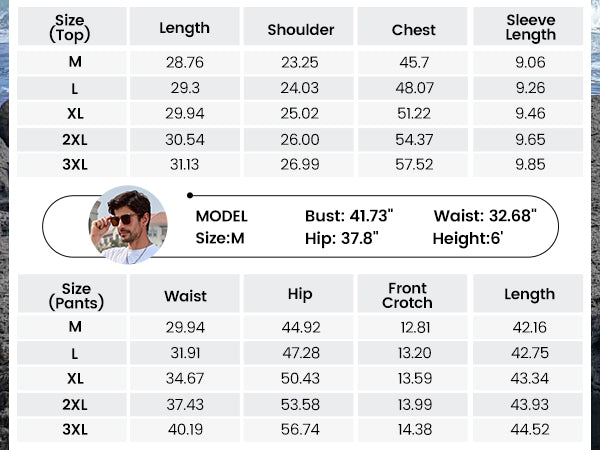600x450 pixels.
Task: Select the Sleeve Length column header
Action: tap(530, 27)
